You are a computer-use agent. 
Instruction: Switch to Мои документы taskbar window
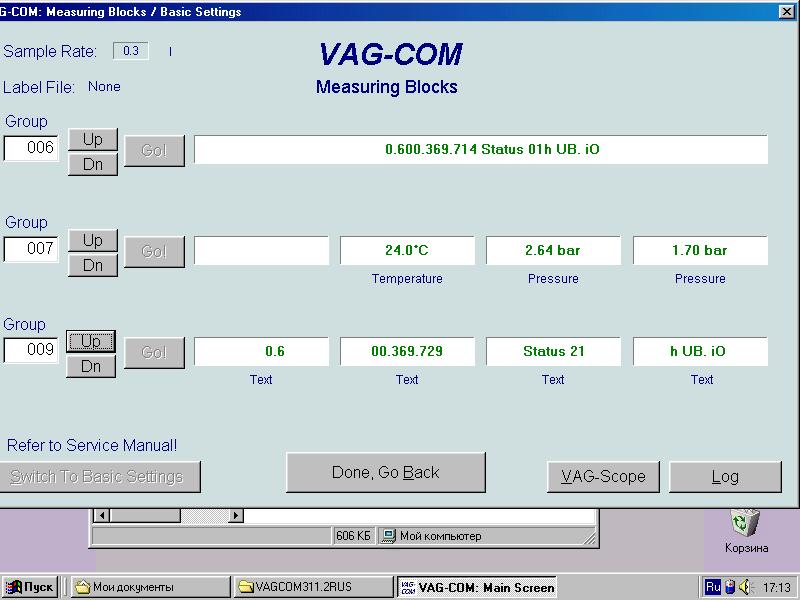[x=150, y=587]
